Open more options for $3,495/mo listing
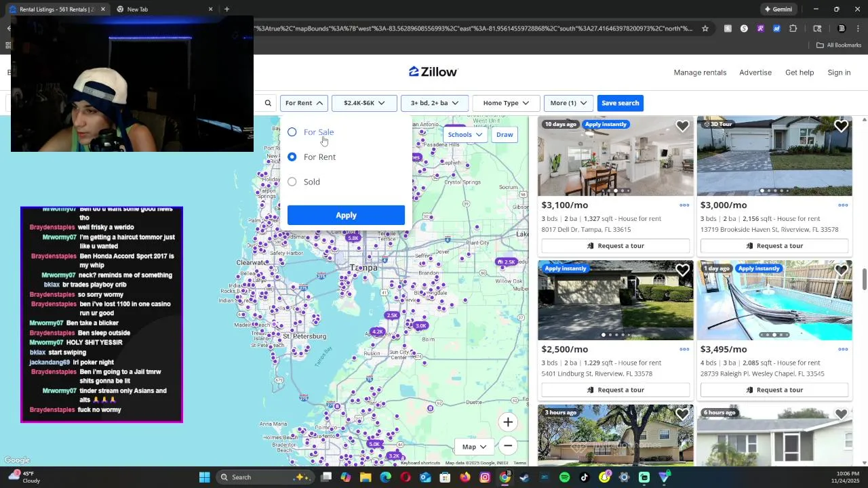 coord(843,350)
